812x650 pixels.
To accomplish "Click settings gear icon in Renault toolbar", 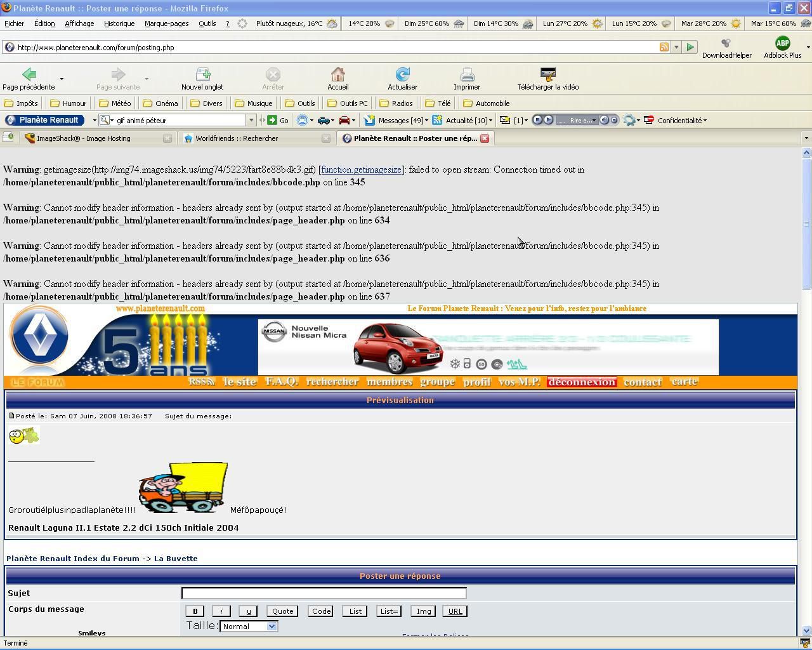I will point(629,120).
